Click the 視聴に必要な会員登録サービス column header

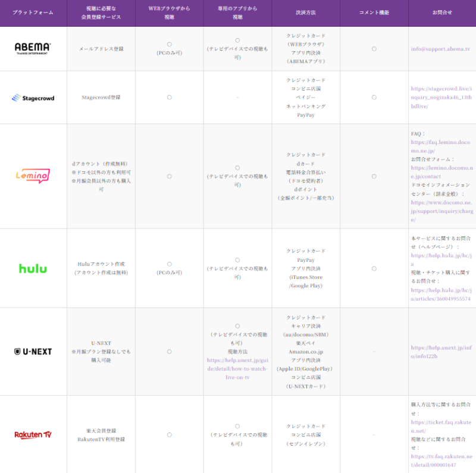coord(101,12)
